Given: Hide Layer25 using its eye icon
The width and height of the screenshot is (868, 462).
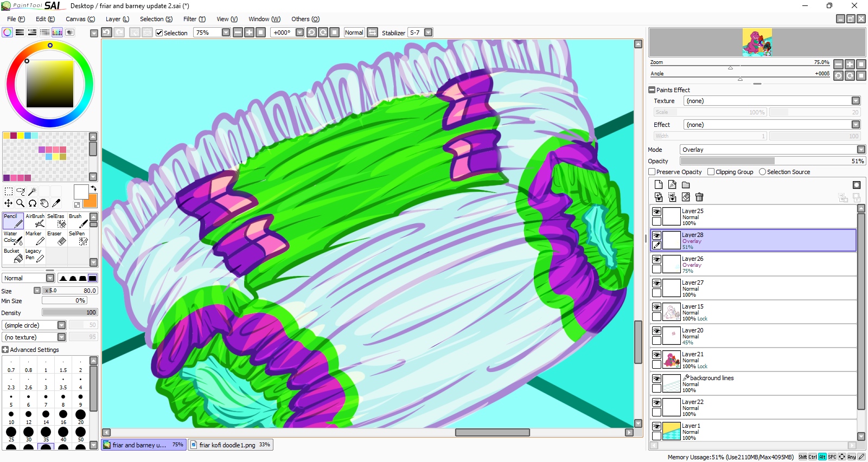Looking at the screenshot, I should click(x=656, y=211).
